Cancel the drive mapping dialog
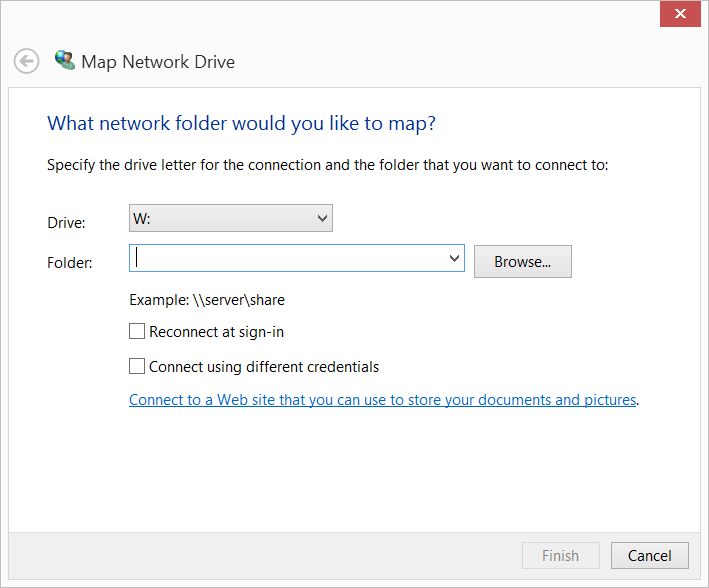The width and height of the screenshot is (709, 588). [x=649, y=556]
